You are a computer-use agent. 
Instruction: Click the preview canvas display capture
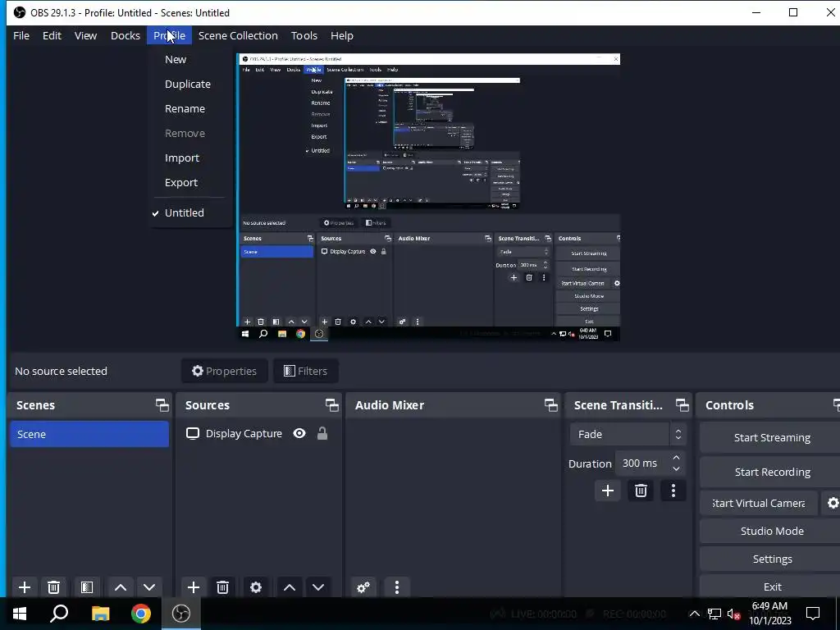point(428,197)
